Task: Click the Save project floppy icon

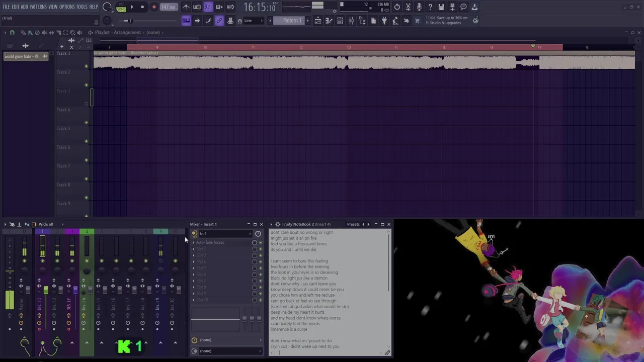Action: coord(441,7)
